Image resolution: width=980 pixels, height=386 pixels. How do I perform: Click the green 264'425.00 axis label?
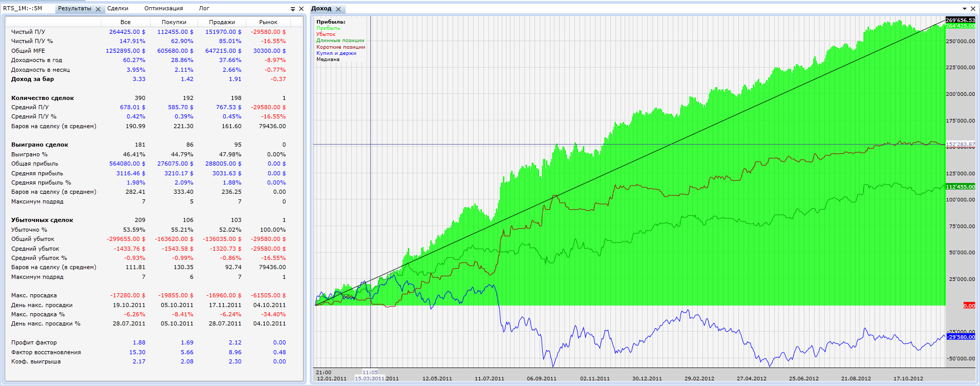pyautogui.click(x=960, y=26)
